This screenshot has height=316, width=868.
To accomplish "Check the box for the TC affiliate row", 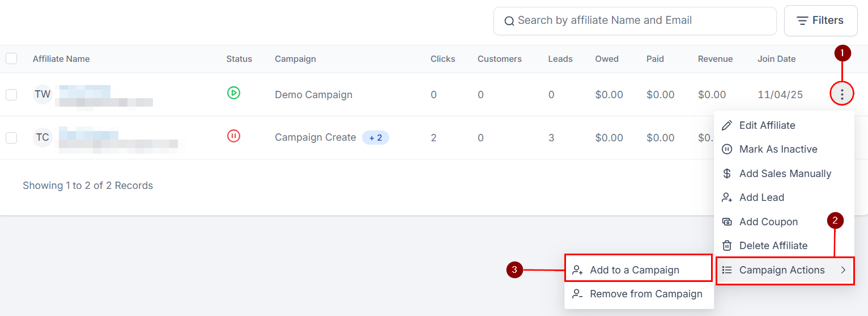I will click(11, 137).
